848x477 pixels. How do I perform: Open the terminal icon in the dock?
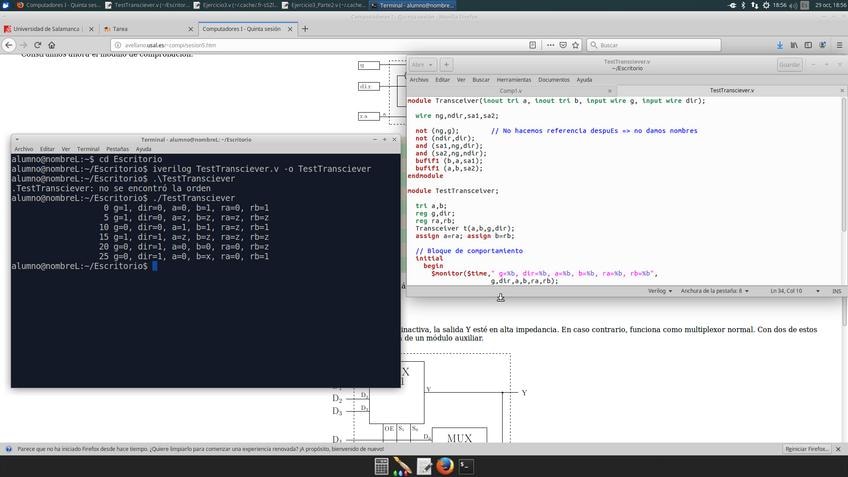466,465
